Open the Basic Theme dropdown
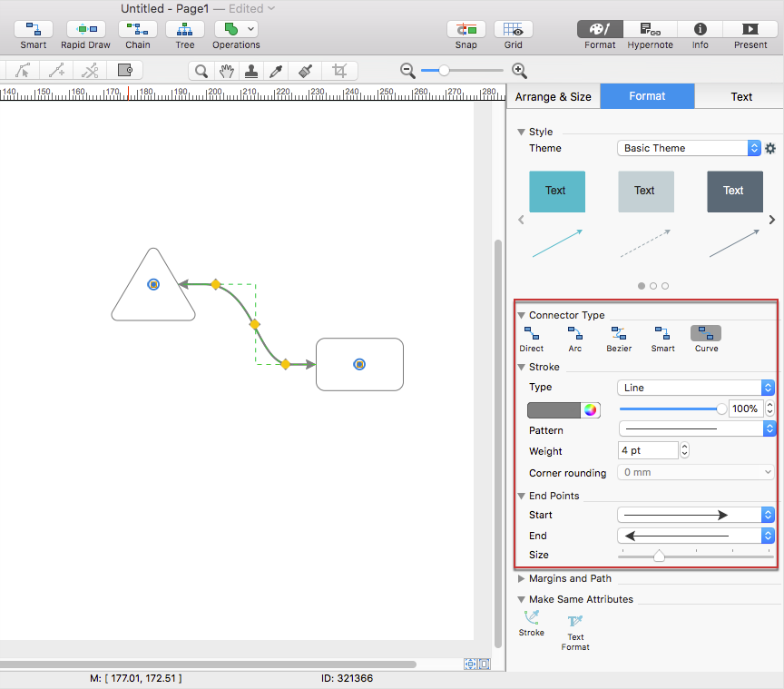 [x=689, y=148]
